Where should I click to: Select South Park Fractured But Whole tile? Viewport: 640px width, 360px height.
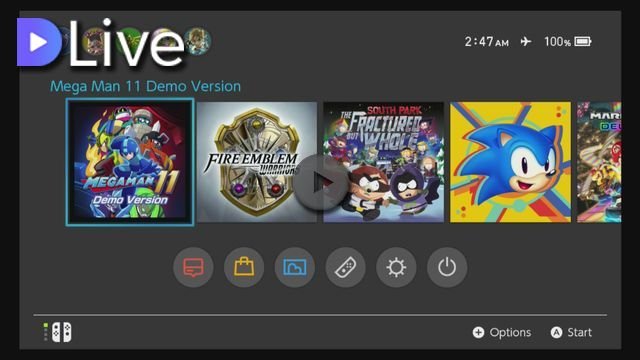click(x=384, y=162)
